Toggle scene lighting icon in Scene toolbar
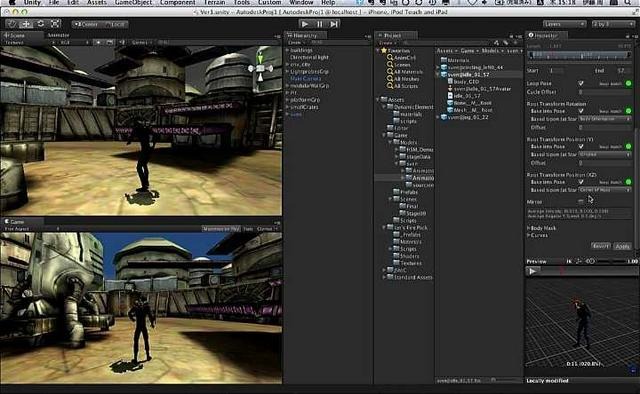This screenshot has width=640, height=394. pyautogui.click(x=98, y=42)
